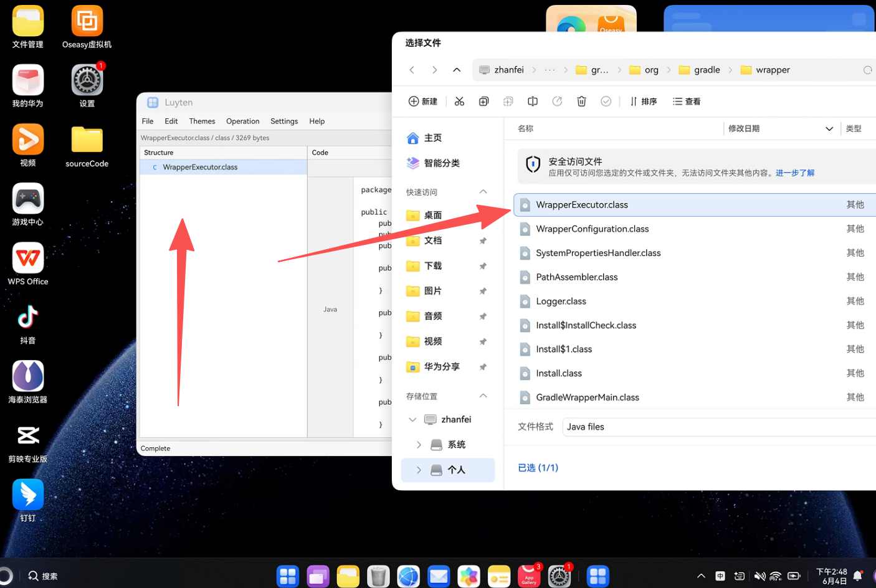Jump to the org folder in breadcrumb
The height and width of the screenshot is (588, 876).
645,70
